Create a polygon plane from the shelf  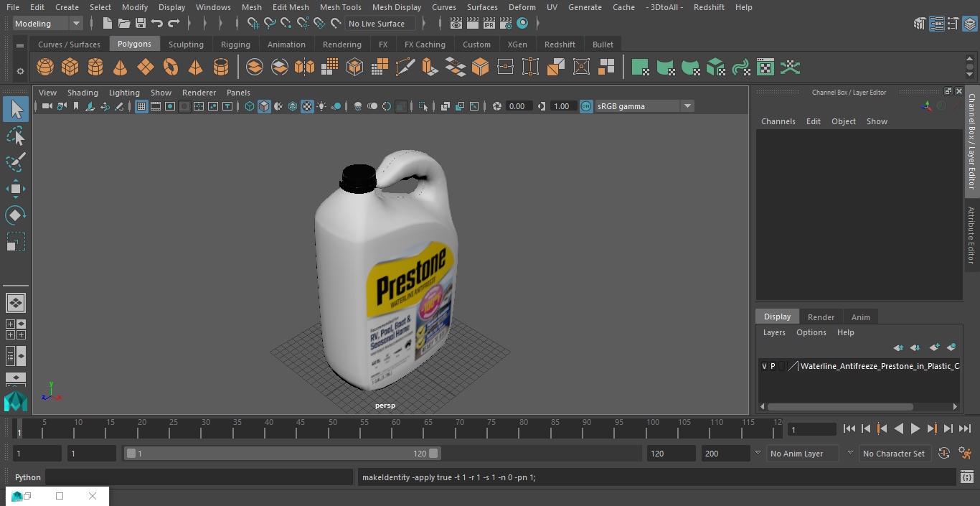[146, 67]
